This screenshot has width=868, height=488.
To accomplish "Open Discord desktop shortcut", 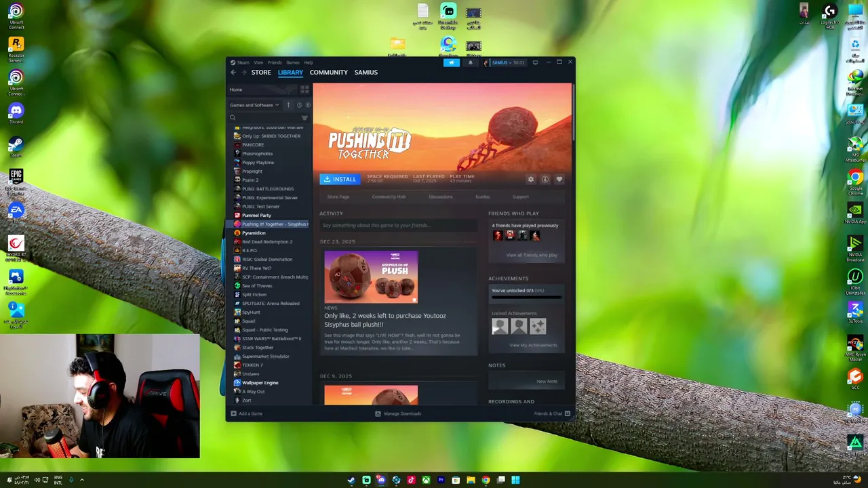I will [16, 112].
